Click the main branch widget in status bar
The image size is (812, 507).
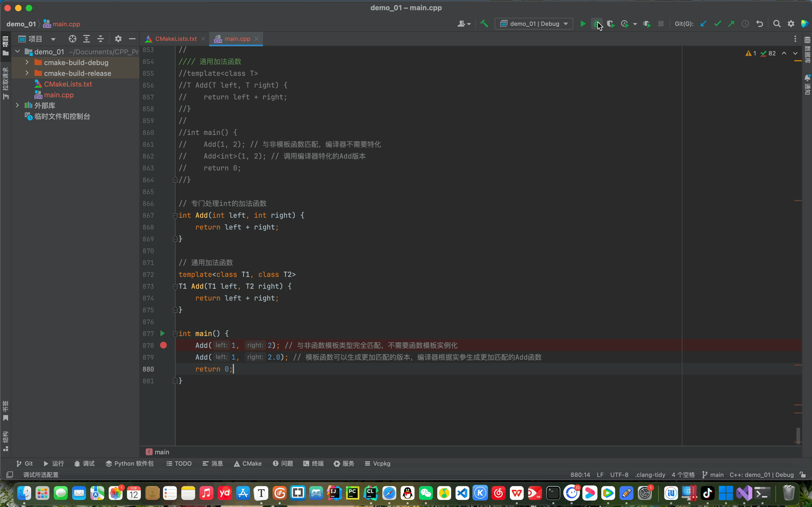click(x=713, y=475)
